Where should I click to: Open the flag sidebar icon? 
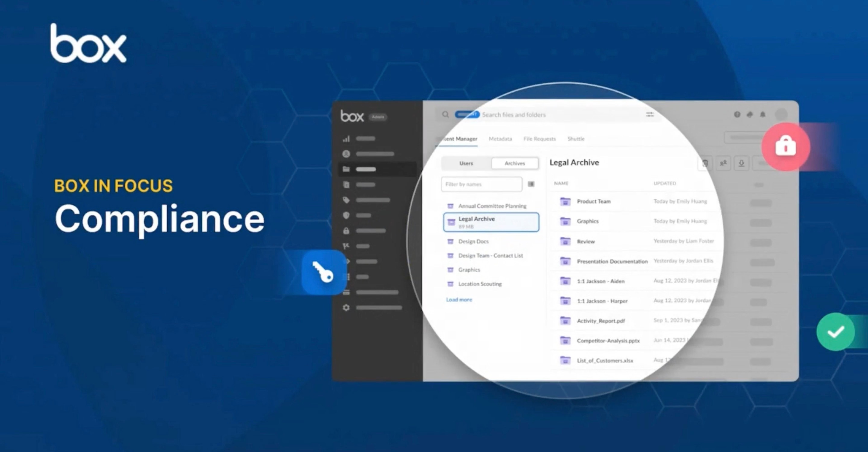coord(346,246)
